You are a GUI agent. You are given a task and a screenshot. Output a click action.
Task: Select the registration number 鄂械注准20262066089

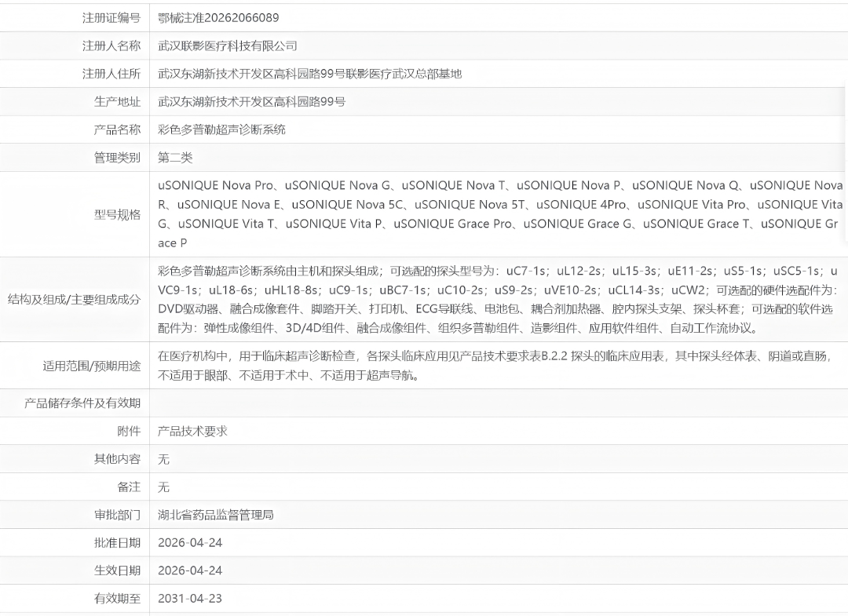click(x=218, y=18)
